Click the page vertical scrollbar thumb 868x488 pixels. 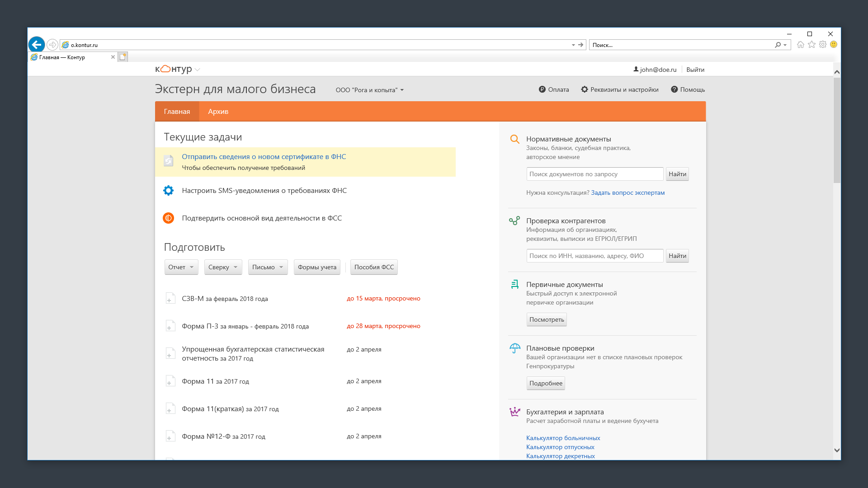(837, 130)
